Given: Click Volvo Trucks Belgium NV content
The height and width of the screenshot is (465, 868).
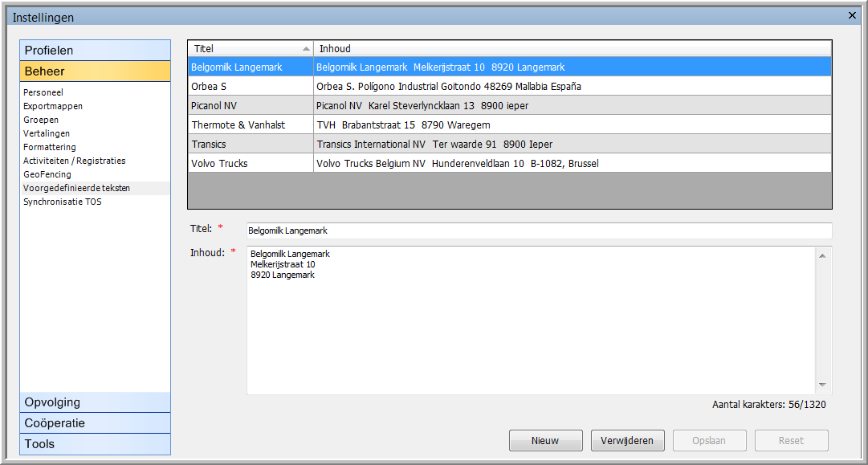Looking at the screenshot, I should [573, 163].
